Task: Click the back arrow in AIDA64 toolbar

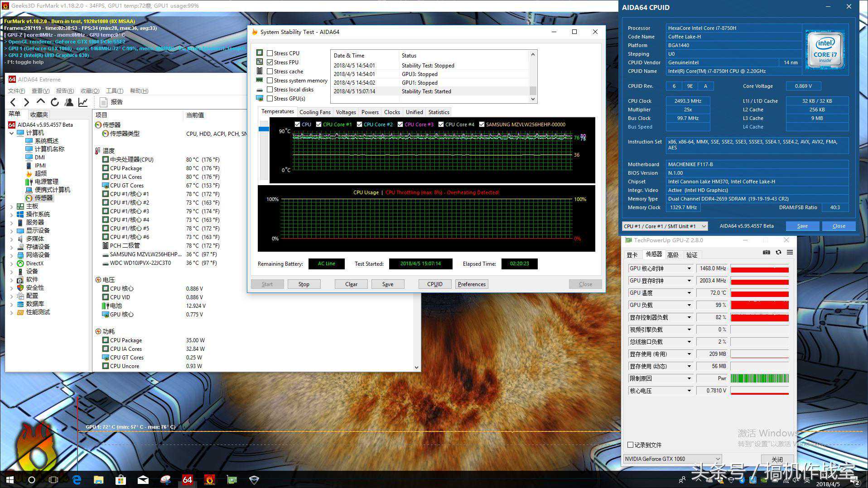Action: [x=13, y=102]
